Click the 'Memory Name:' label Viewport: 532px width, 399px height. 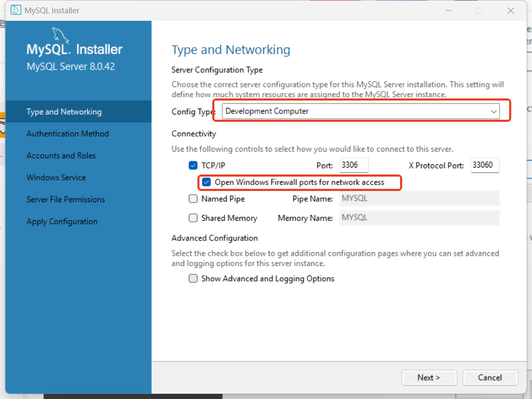coord(305,218)
